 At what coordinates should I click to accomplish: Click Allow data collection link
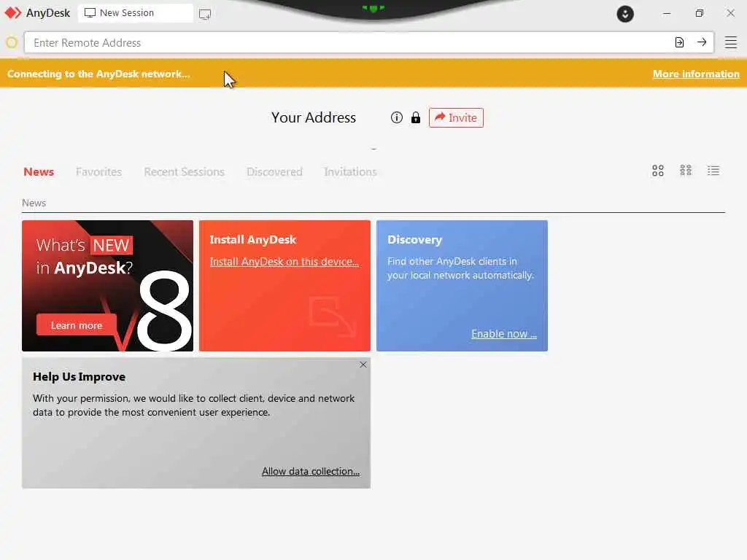(311, 471)
